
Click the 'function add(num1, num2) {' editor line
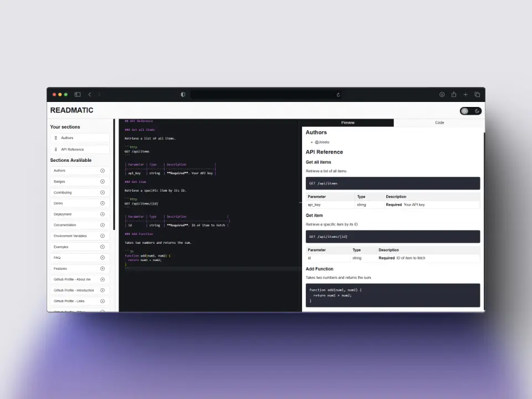147,256
